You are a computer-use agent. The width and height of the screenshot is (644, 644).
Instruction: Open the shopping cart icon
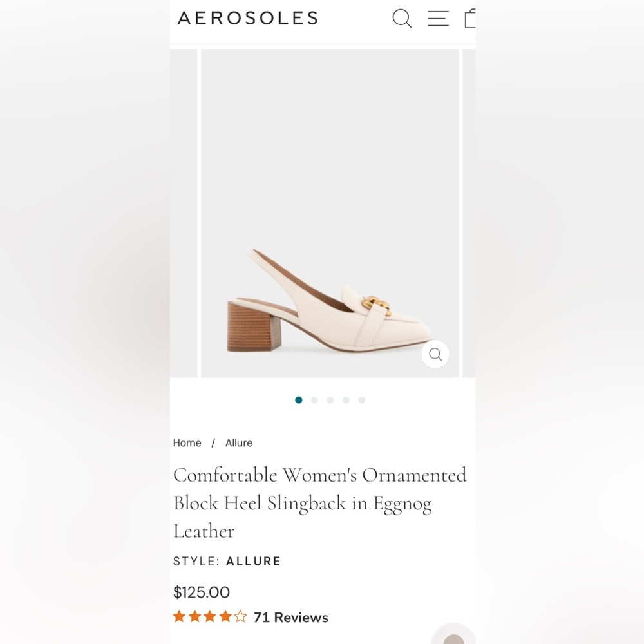tap(469, 19)
